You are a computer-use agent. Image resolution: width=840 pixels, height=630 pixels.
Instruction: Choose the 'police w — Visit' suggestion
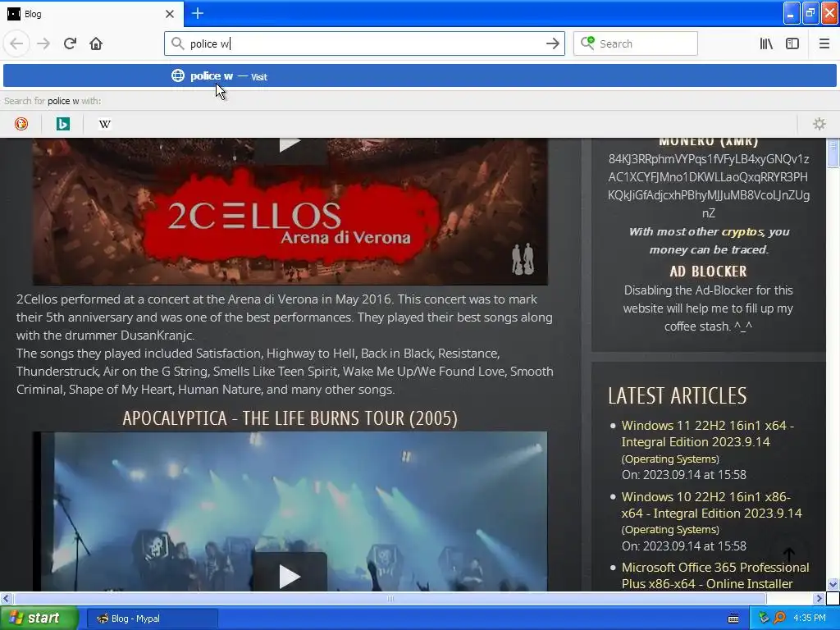click(420, 76)
